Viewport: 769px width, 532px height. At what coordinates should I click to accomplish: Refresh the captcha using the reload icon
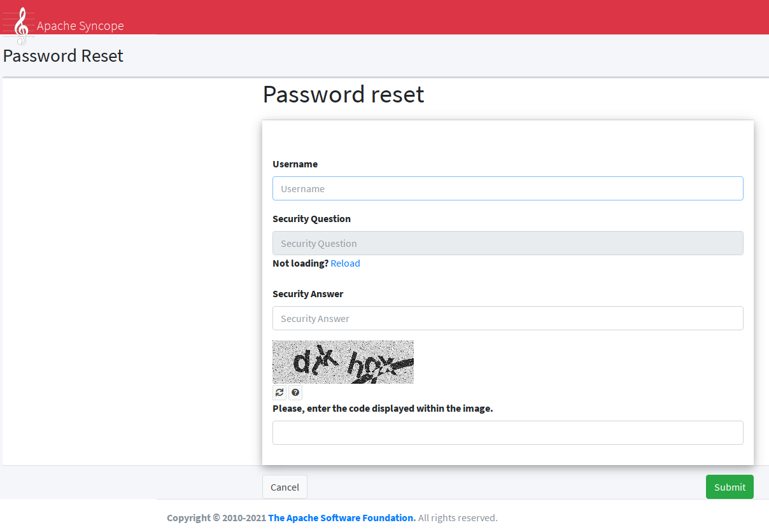tap(279, 392)
